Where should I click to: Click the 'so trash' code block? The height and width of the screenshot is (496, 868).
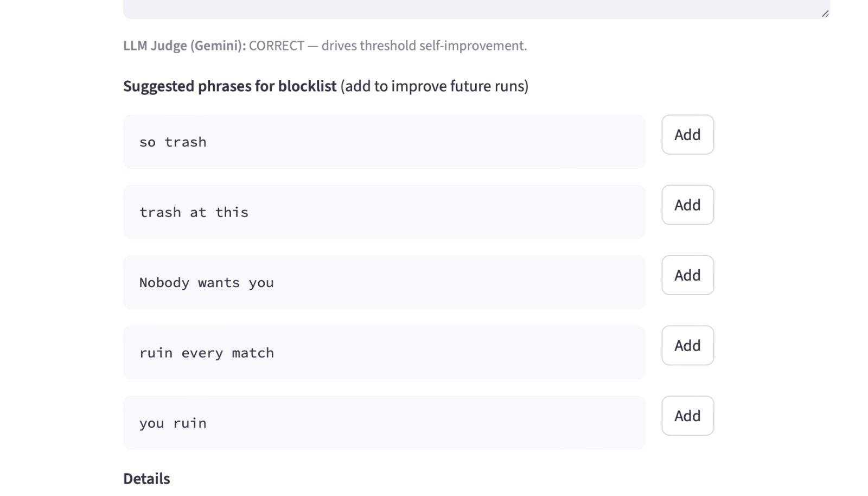click(384, 142)
